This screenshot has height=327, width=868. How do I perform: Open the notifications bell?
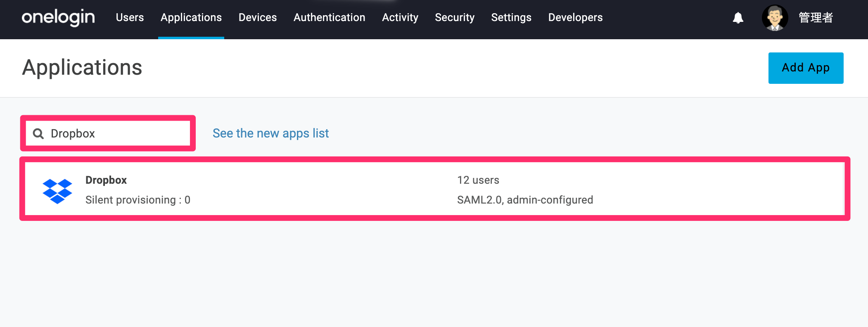coord(738,18)
